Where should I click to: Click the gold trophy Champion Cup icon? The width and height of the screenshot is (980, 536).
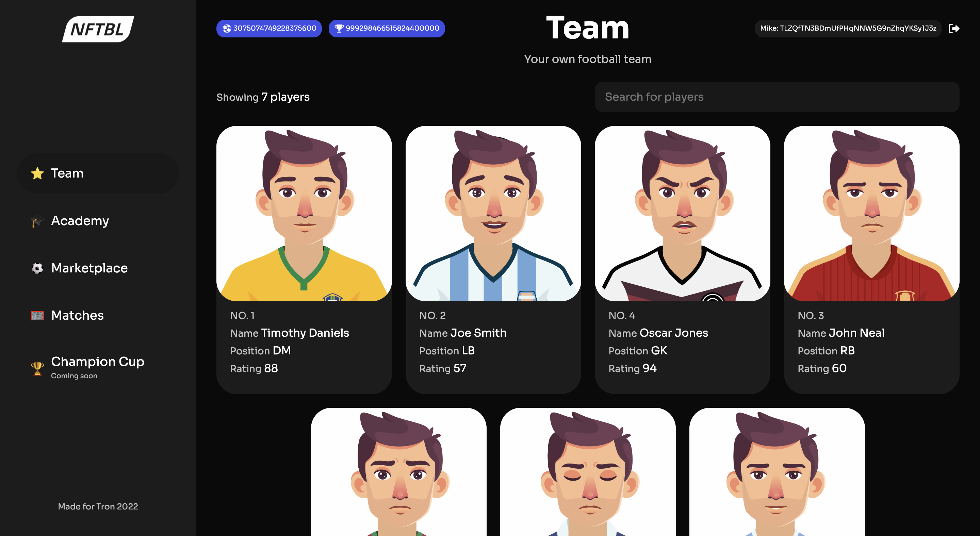(37, 368)
